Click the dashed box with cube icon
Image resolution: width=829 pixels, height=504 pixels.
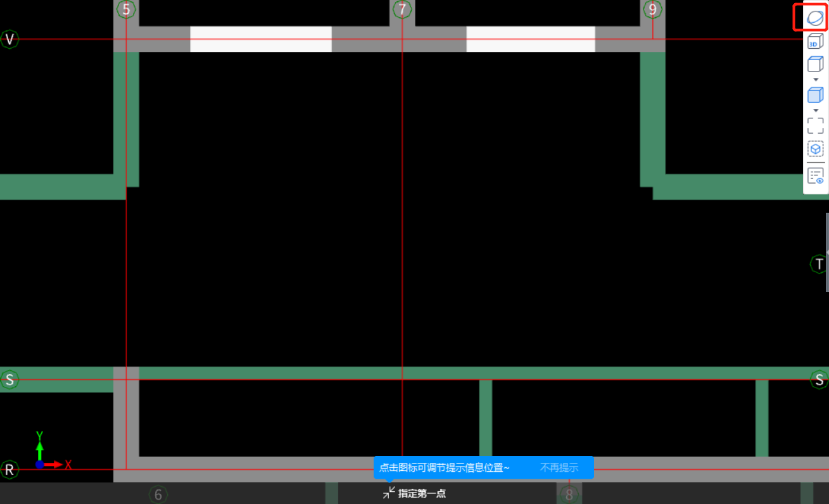point(815,149)
